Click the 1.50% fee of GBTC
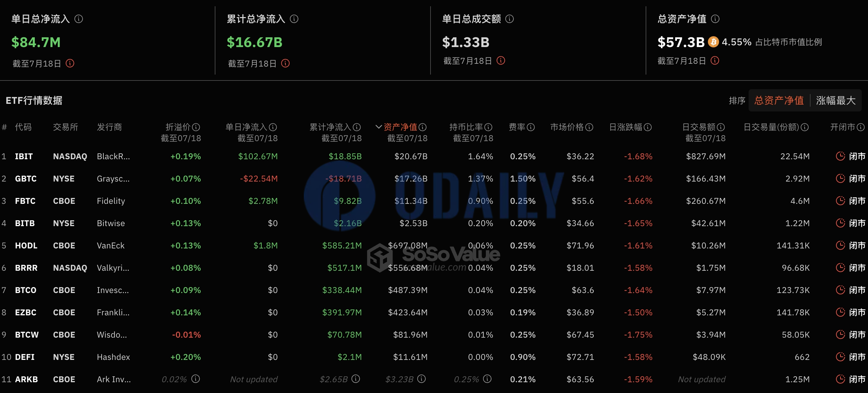This screenshot has width=868, height=393. [523, 179]
